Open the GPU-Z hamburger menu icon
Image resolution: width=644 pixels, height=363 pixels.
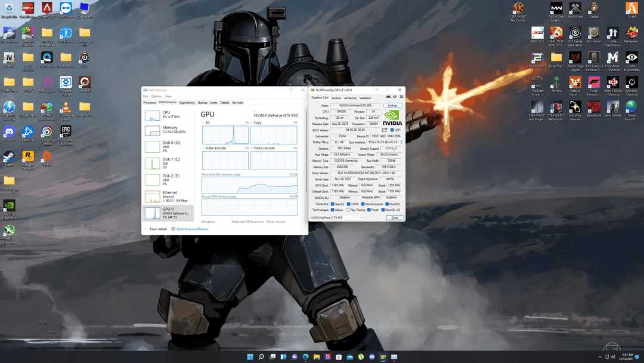(x=401, y=97)
